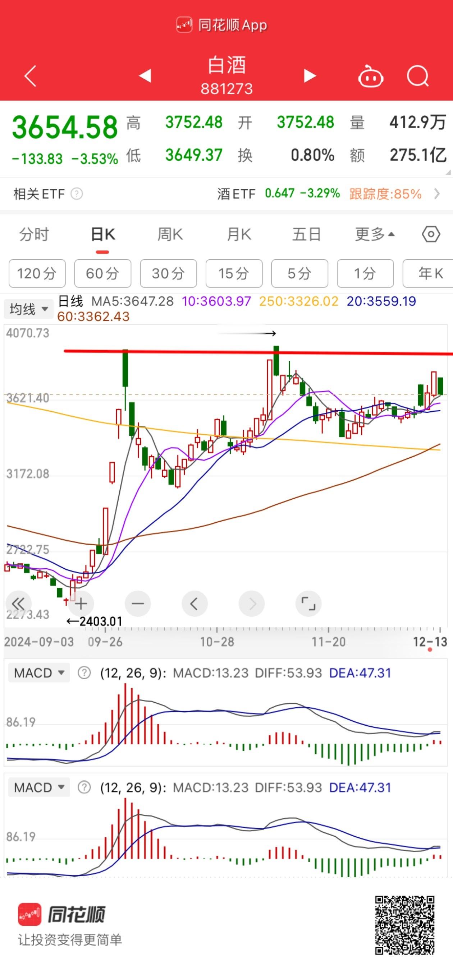The image size is (453, 980).
Task: Jump to chart start with double-left arrows
Action: 18,604
